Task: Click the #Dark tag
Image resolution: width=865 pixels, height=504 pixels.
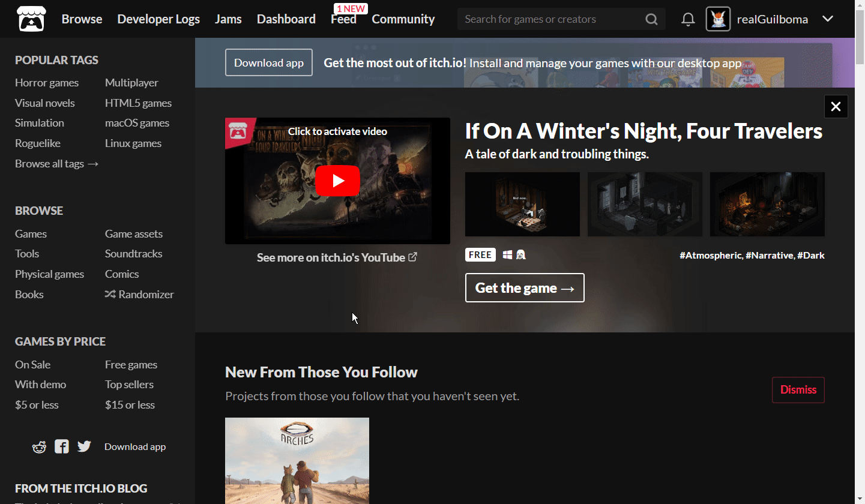Action: [811, 256]
